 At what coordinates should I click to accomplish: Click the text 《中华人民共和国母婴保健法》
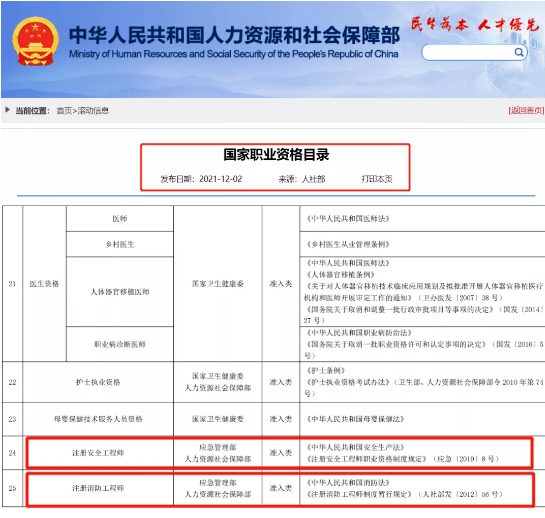click(x=355, y=419)
